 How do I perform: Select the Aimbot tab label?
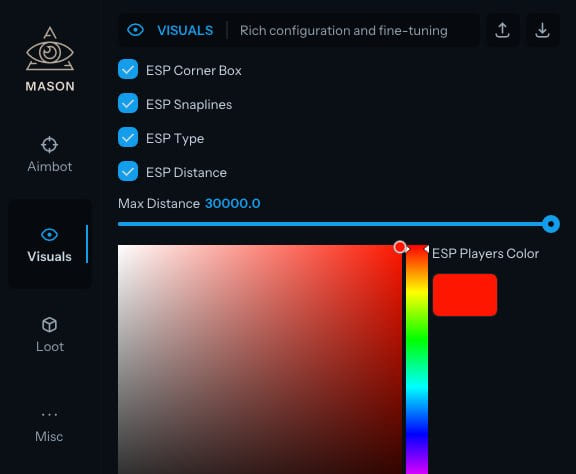point(50,167)
